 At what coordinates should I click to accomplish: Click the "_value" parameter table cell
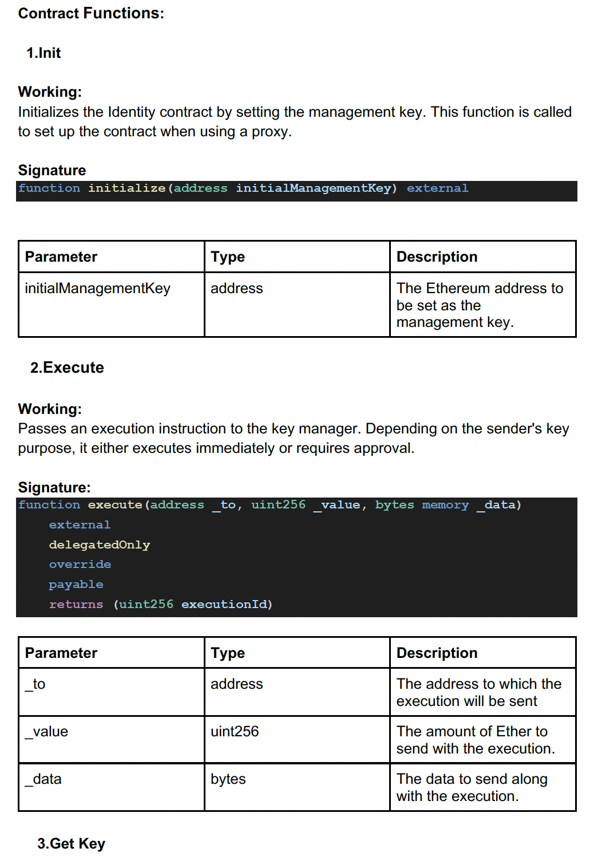coord(47,732)
